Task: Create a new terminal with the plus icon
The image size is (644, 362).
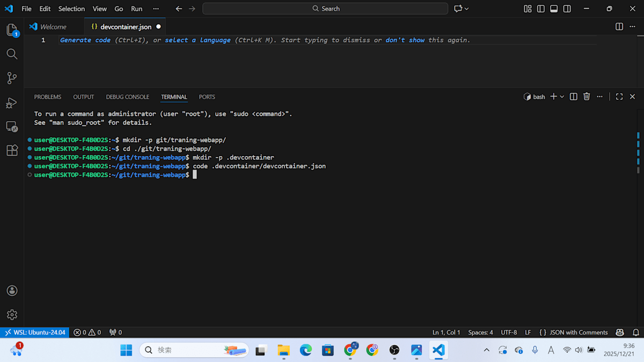Action: tap(553, 97)
